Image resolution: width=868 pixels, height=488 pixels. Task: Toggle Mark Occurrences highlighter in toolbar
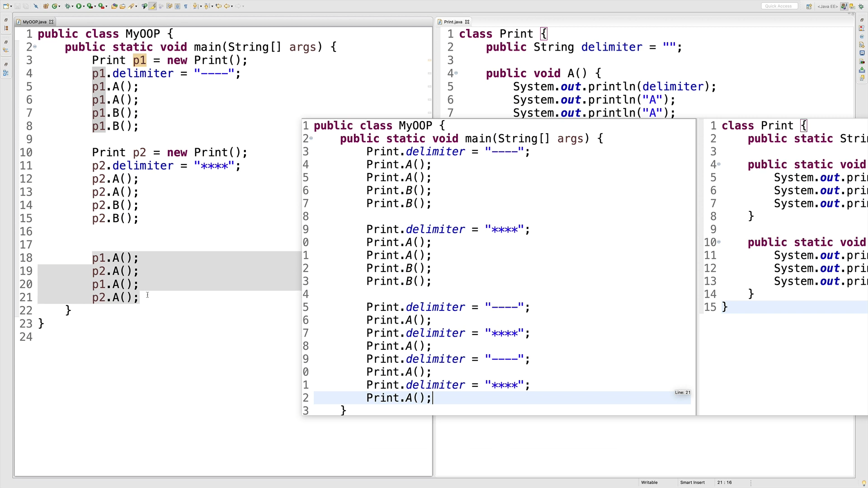pos(153,6)
